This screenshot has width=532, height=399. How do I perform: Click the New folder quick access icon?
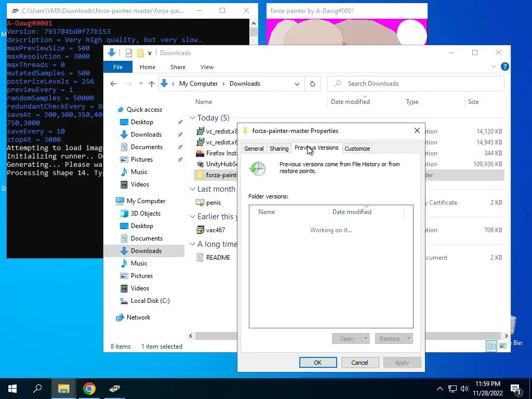pyautogui.click(x=140, y=53)
